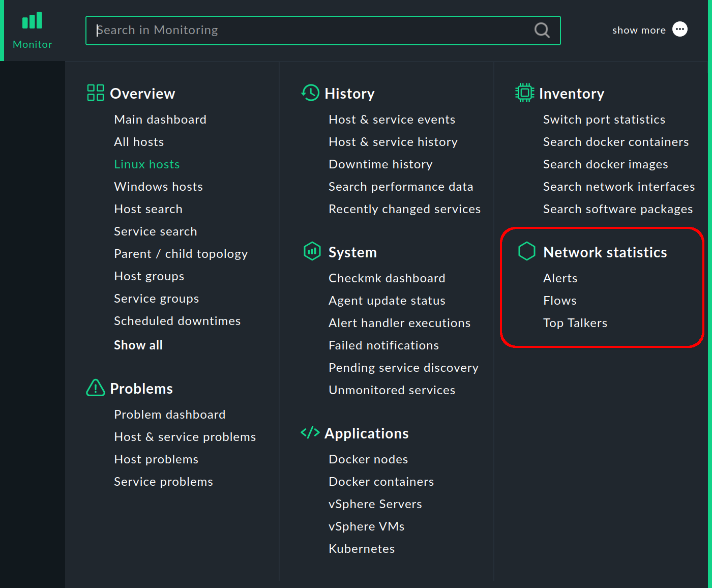This screenshot has height=588, width=712.
Task: Open the show more ellipsis menu
Action: pyautogui.click(x=680, y=29)
